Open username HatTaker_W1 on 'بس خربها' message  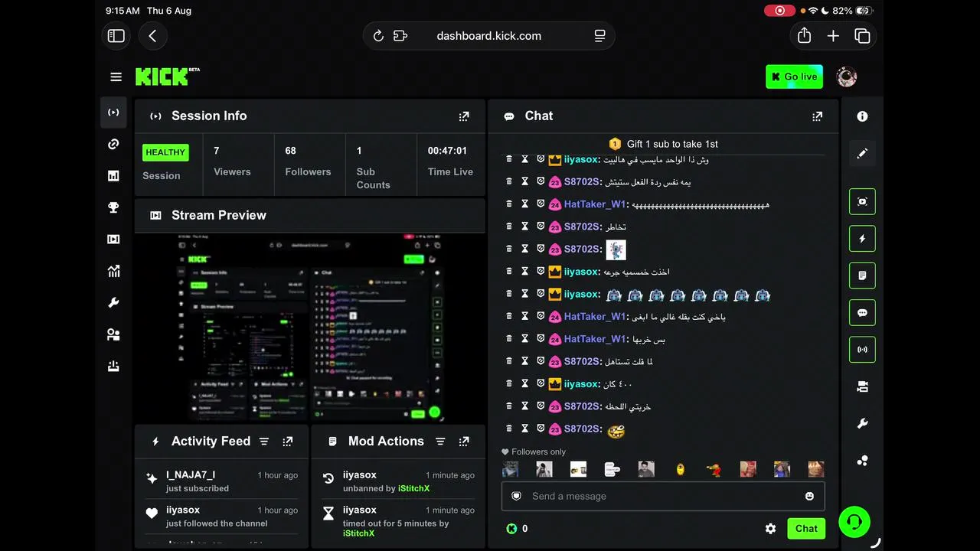pos(595,339)
